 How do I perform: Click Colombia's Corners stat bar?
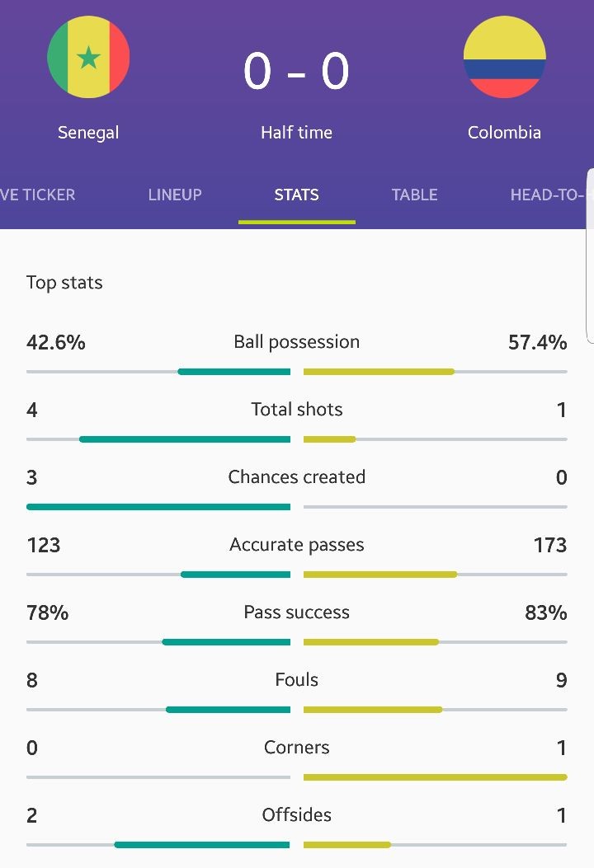pyautogui.click(x=435, y=777)
